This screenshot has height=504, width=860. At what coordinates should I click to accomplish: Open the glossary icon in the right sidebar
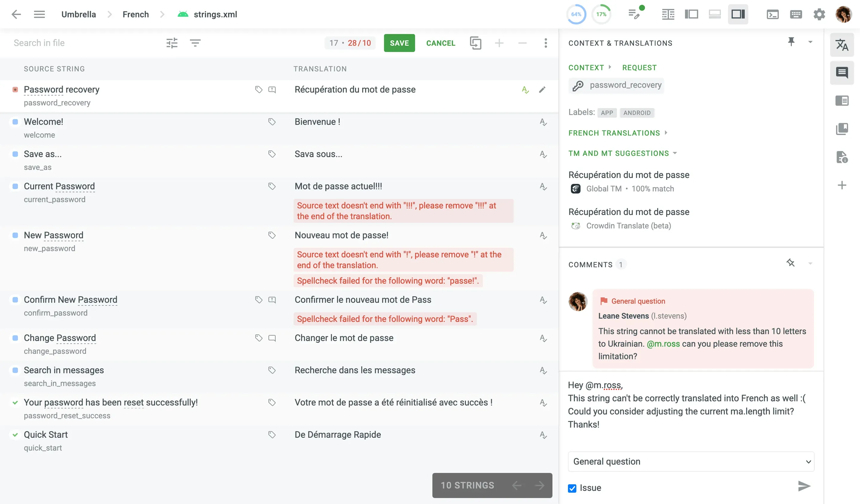(842, 129)
